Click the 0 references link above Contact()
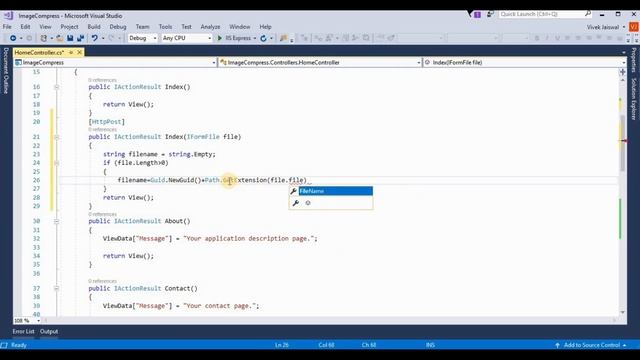The height and width of the screenshot is (360, 640). click(x=102, y=281)
